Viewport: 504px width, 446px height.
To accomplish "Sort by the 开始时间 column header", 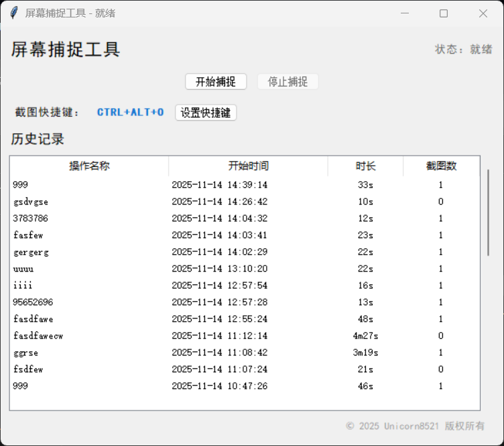I will coord(248,166).
